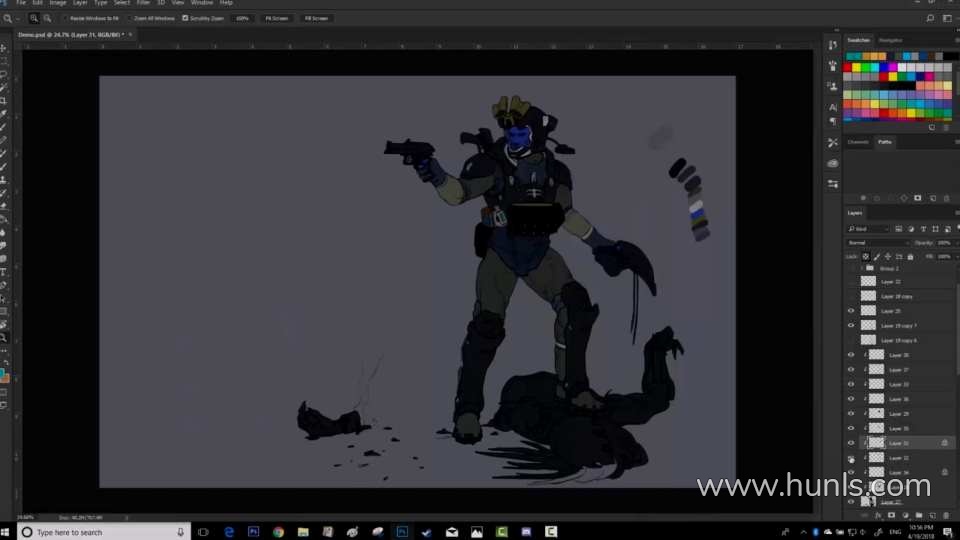Hide Layer 25 using its eye icon
This screenshot has width=960, height=540.
[851, 311]
